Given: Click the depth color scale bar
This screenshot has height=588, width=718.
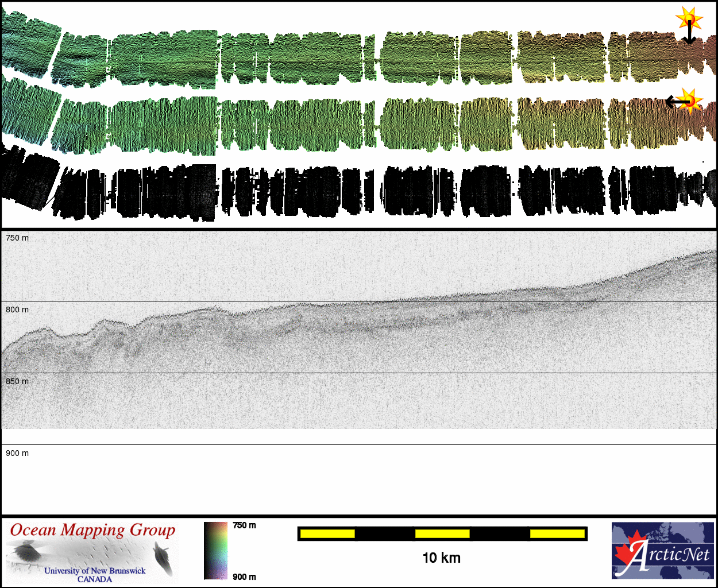Looking at the screenshot, I should [x=216, y=551].
